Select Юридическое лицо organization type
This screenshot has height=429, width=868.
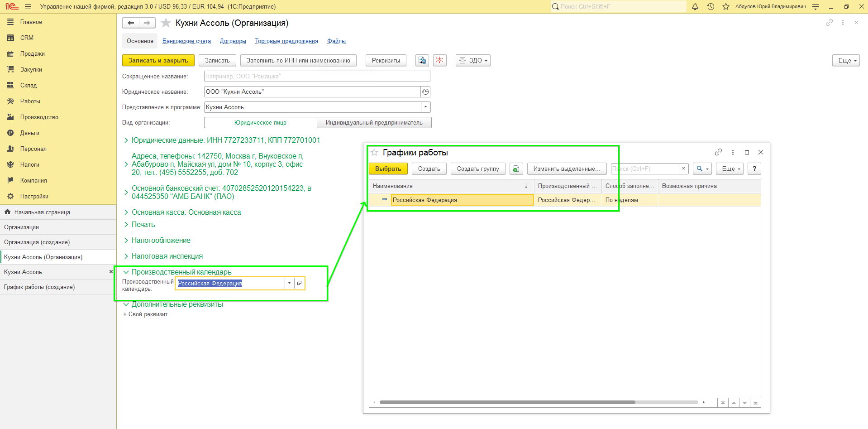[260, 123]
